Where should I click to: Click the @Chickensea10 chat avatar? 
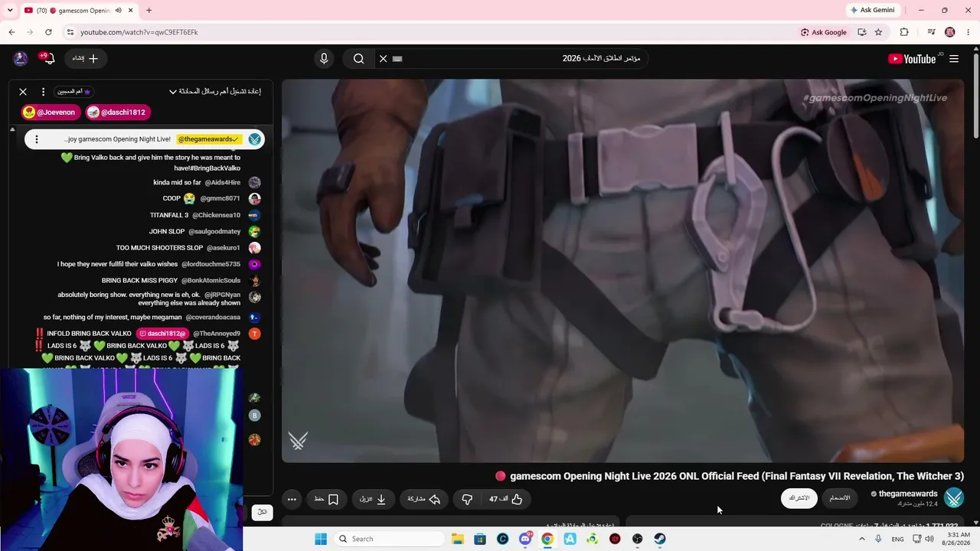coord(255,216)
